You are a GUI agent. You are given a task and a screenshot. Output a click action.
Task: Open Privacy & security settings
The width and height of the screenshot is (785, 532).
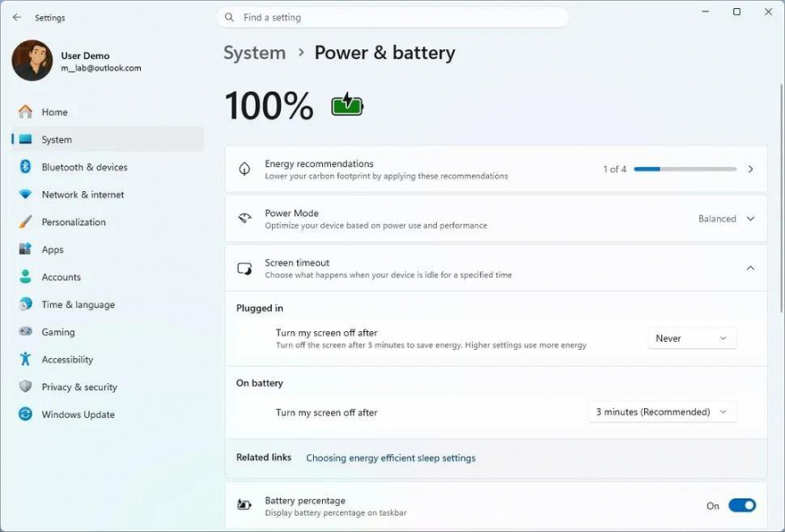(107, 388)
